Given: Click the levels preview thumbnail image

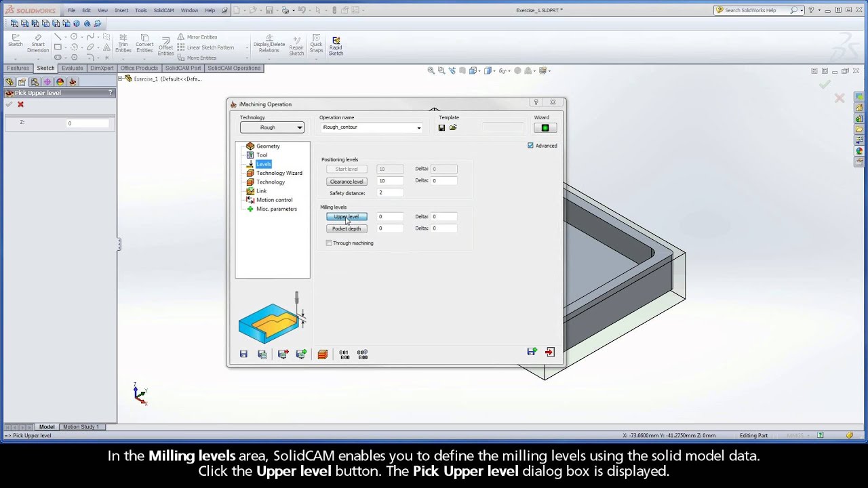Looking at the screenshot, I should point(272,318).
